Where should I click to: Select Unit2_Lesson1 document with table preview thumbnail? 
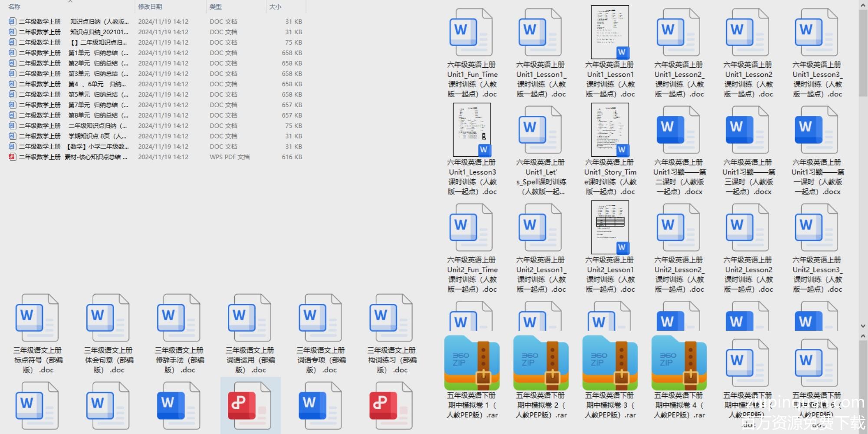pyautogui.click(x=610, y=227)
